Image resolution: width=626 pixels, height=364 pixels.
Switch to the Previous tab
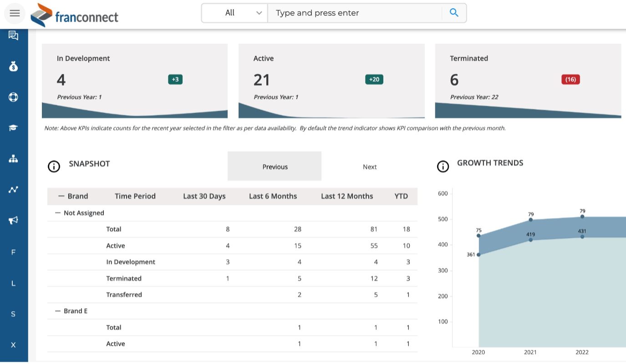point(274,167)
